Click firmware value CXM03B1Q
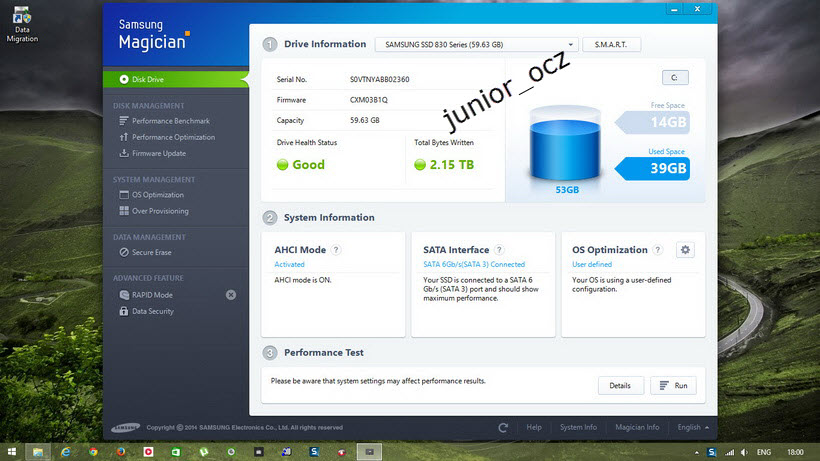The image size is (820, 461). click(x=369, y=100)
